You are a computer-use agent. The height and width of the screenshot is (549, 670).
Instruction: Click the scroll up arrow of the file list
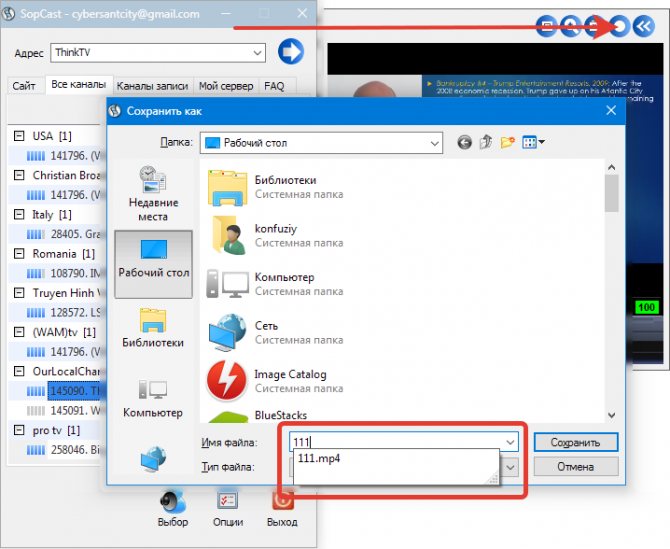(x=611, y=167)
